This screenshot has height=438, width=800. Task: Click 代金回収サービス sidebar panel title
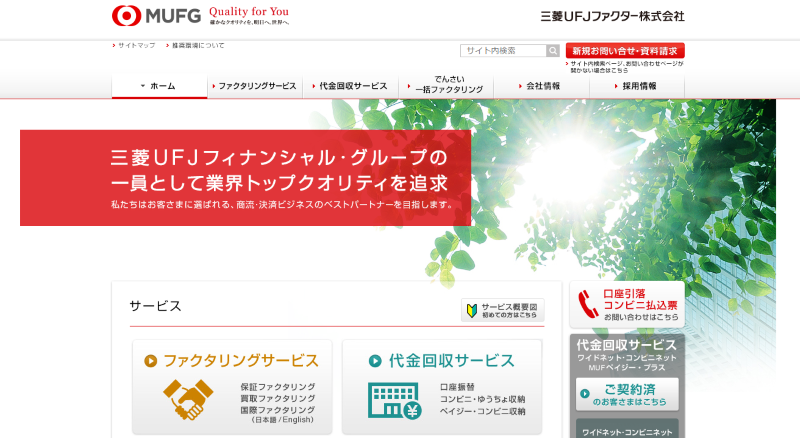(x=627, y=345)
